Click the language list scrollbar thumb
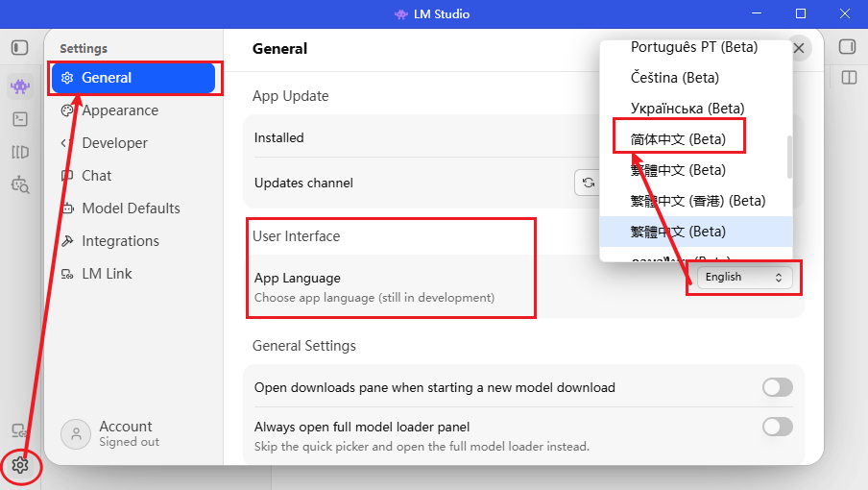 [789, 158]
